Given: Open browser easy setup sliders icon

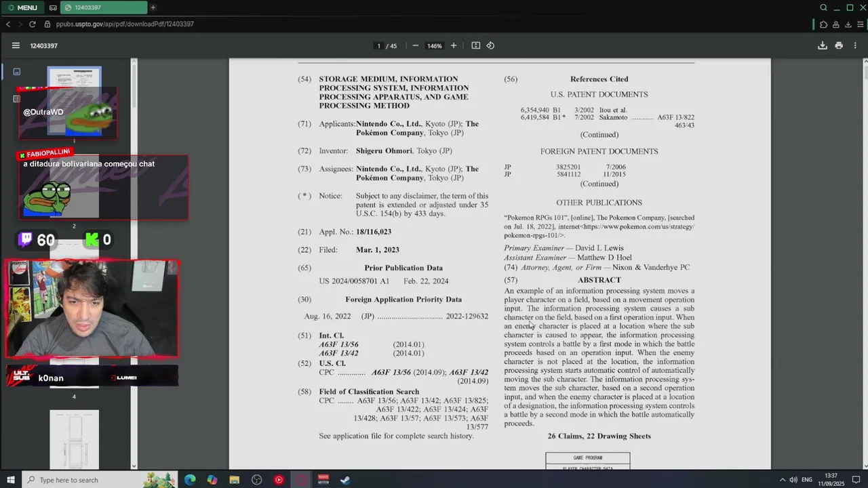Looking at the screenshot, I should point(860,24).
